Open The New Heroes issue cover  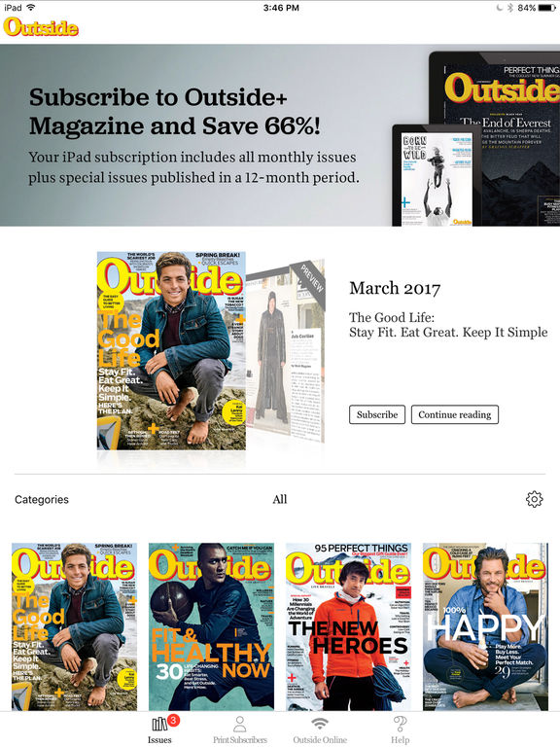tap(348, 626)
